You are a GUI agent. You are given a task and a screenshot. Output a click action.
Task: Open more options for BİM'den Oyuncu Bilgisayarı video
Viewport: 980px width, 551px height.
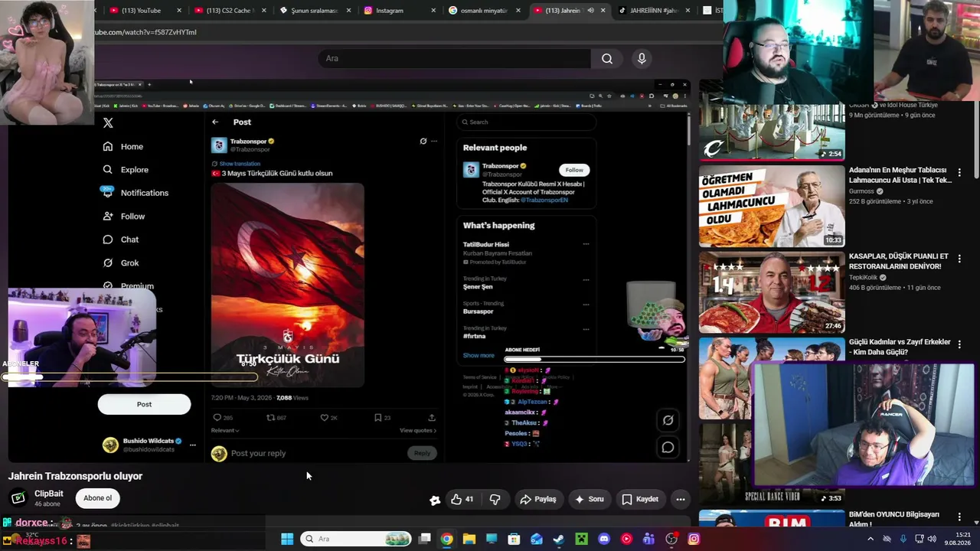click(959, 517)
